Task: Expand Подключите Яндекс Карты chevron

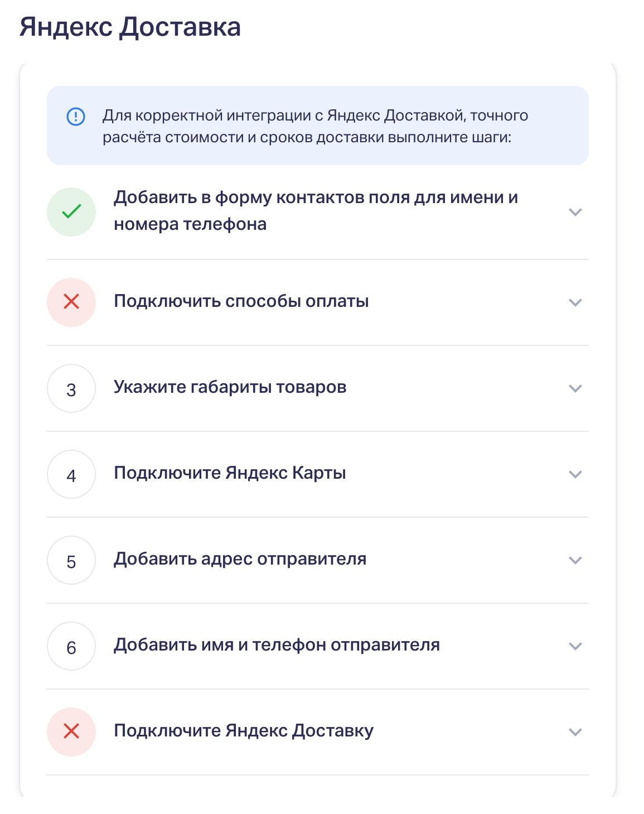Action: (575, 474)
